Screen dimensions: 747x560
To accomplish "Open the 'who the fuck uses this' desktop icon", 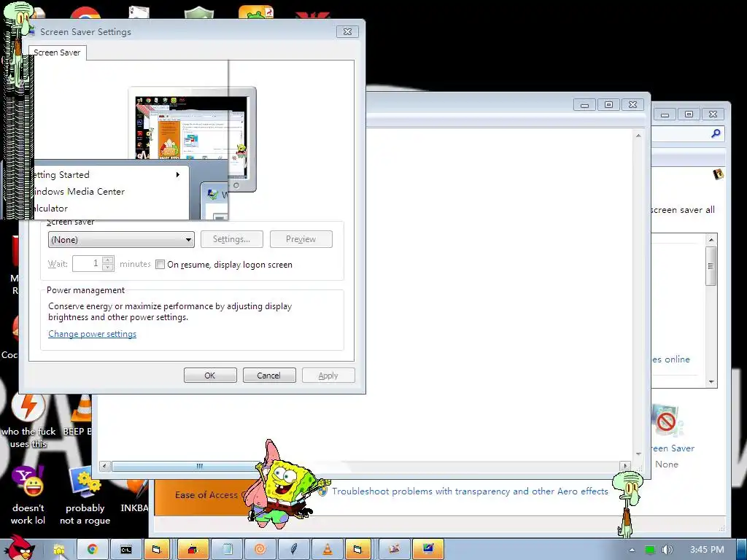I will [28, 421].
